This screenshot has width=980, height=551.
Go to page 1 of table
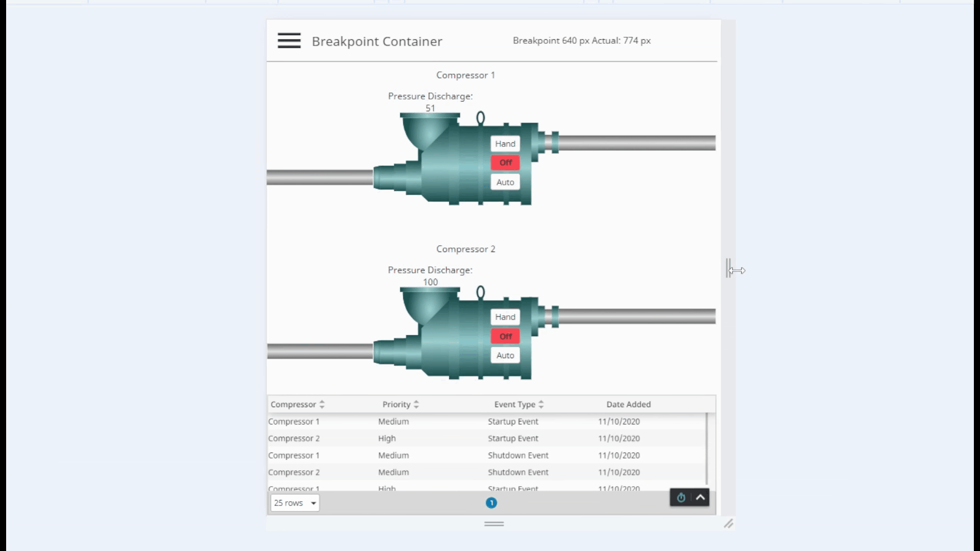pos(491,503)
